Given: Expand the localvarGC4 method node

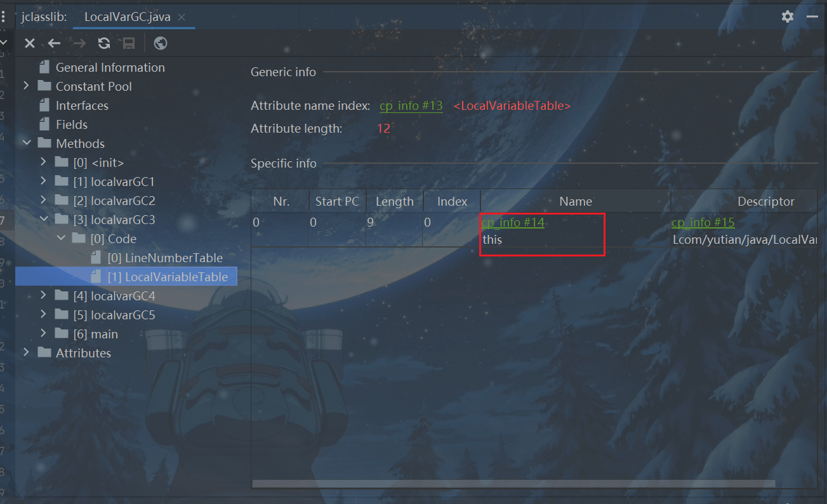Looking at the screenshot, I should 43,295.
